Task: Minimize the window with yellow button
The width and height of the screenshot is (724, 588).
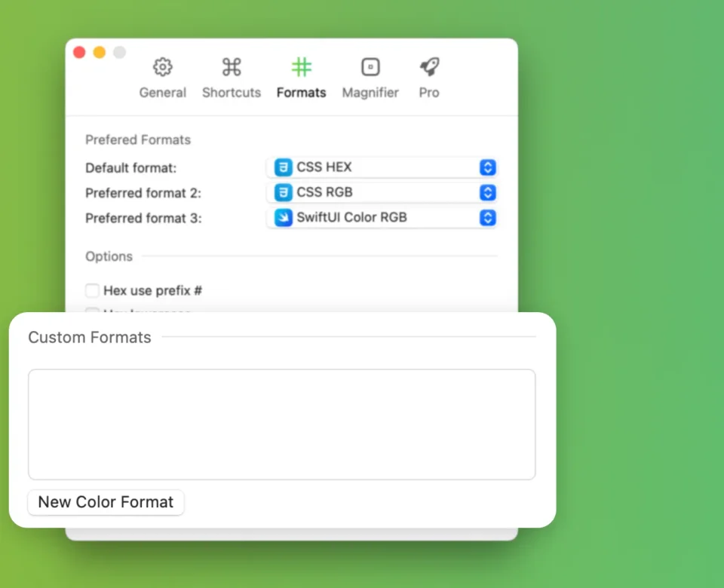Action: [x=100, y=52]
